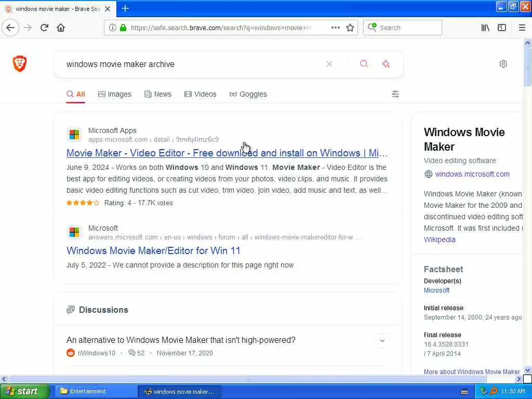Open the Firefox hamburger menu

pos(522,28)
